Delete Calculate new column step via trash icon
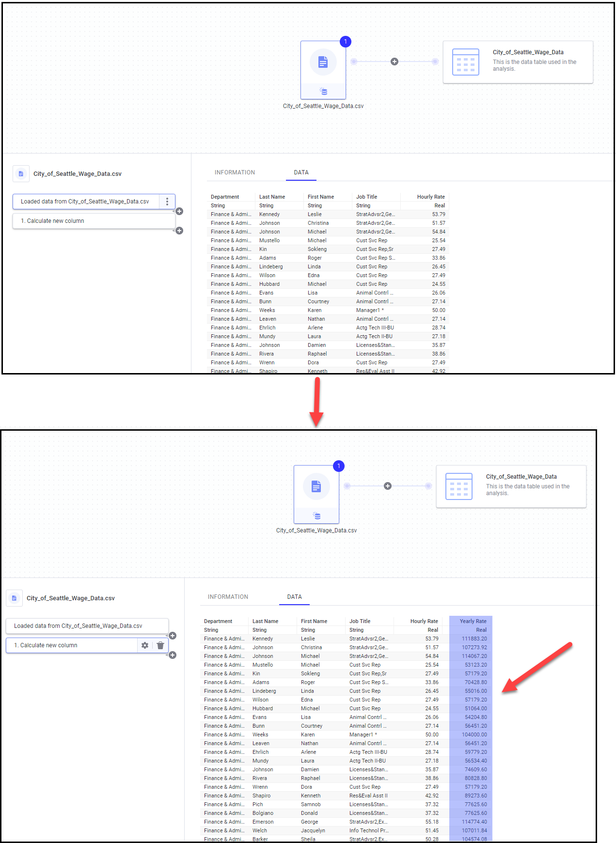Viewport: 616px width, 843px height. click(x=160, y=645)
